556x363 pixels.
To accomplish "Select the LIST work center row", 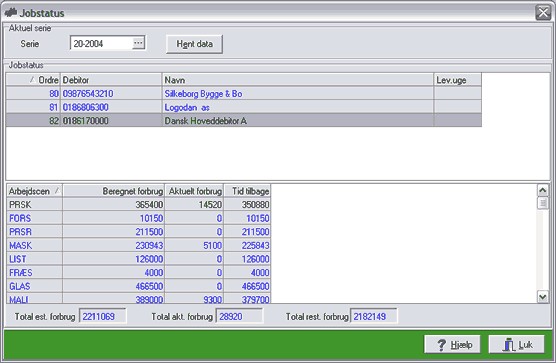I will (139, 259).
